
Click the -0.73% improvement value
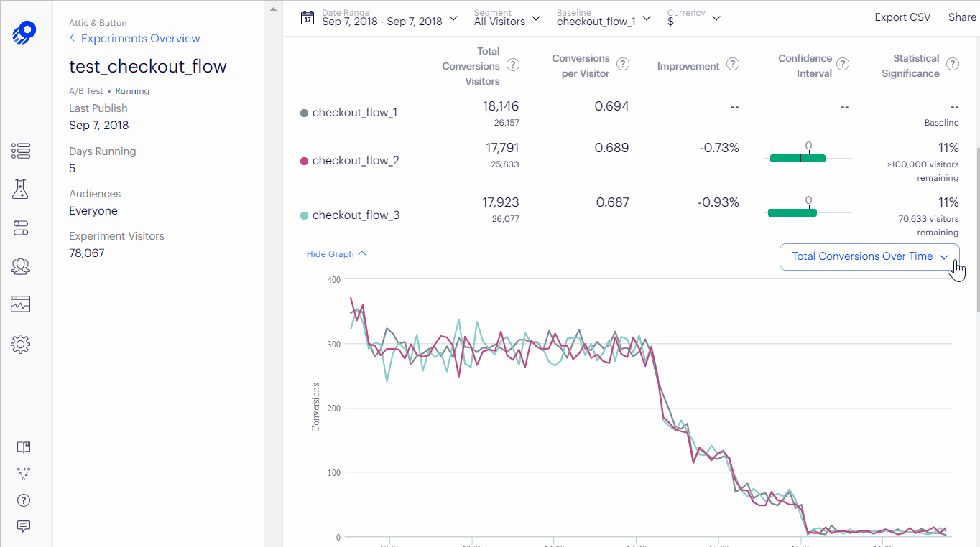719,148
